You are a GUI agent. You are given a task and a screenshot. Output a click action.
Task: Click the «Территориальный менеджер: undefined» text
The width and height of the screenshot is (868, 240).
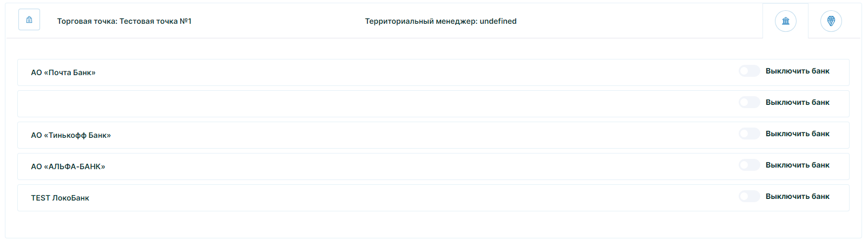(440, 21)
